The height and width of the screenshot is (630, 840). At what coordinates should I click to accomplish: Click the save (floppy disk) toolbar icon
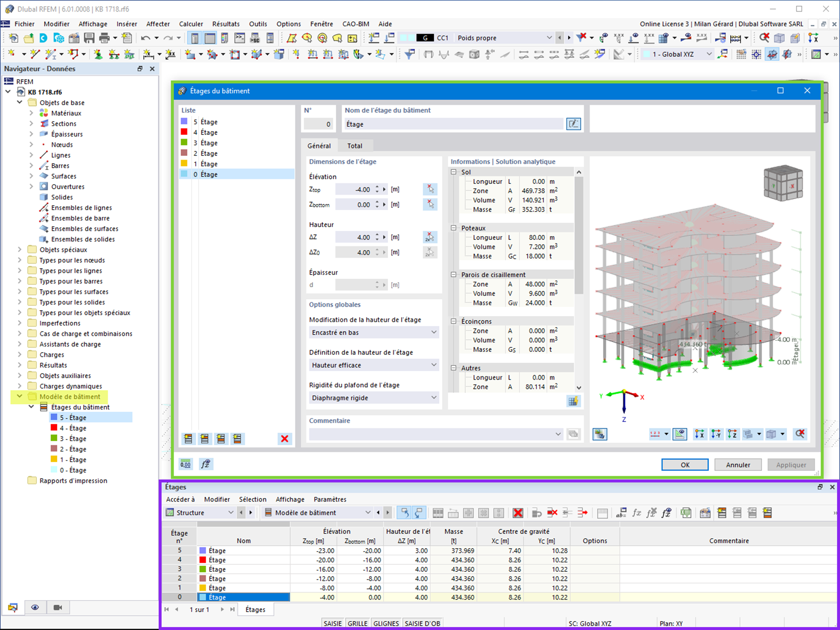pyautogui.click(x=89, y=38)
